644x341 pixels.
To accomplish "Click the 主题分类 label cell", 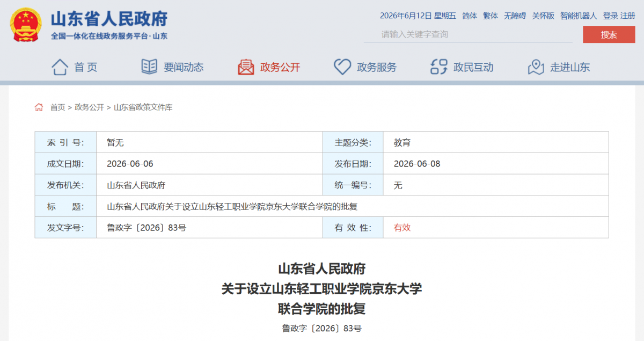I will pyautogui.click(x=353, y=142).
